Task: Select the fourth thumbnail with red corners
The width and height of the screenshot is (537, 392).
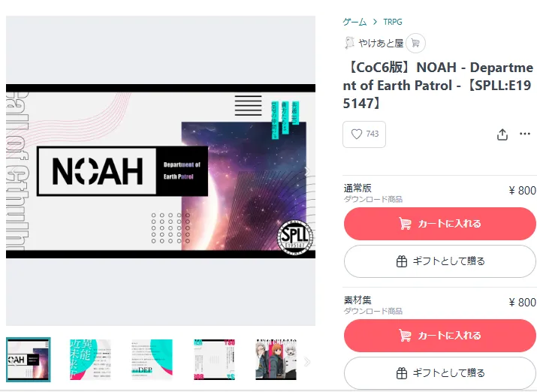Action: point(214,360)
